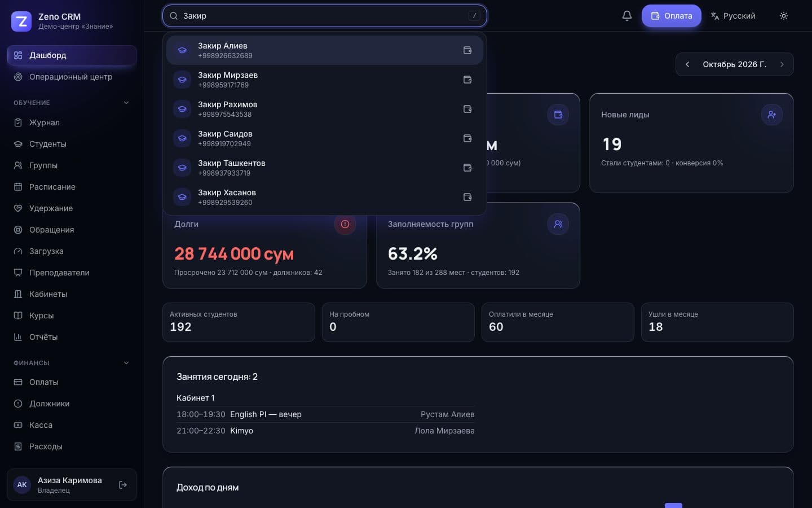Click the wallet icon for Закир Саидов
This screenshot has height=508, width=812.
tap(467, 138)
